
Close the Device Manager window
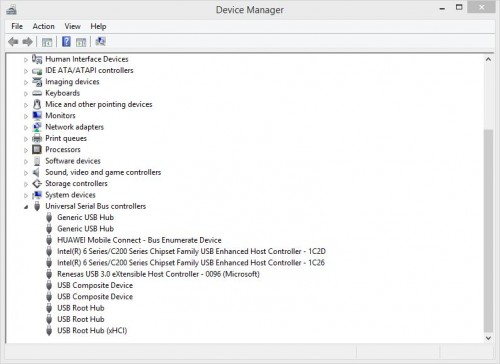click(481, 7)
